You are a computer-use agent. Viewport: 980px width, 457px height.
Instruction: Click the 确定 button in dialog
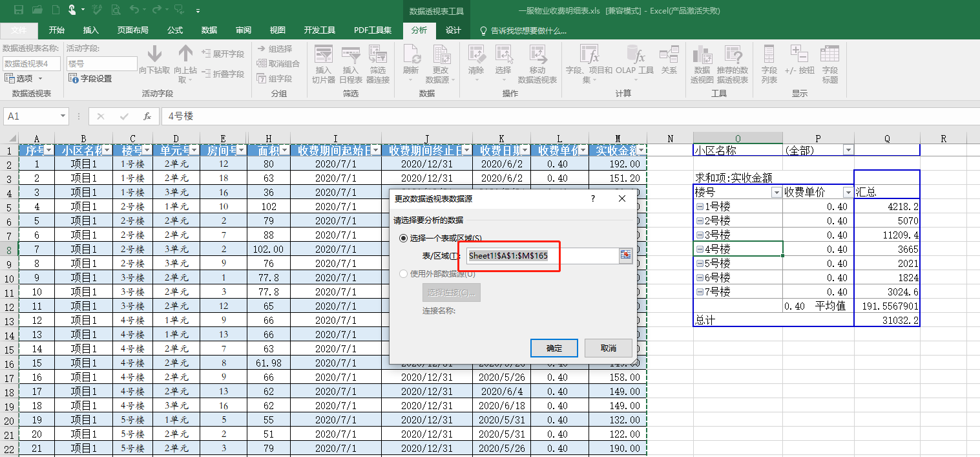point(554,348)
